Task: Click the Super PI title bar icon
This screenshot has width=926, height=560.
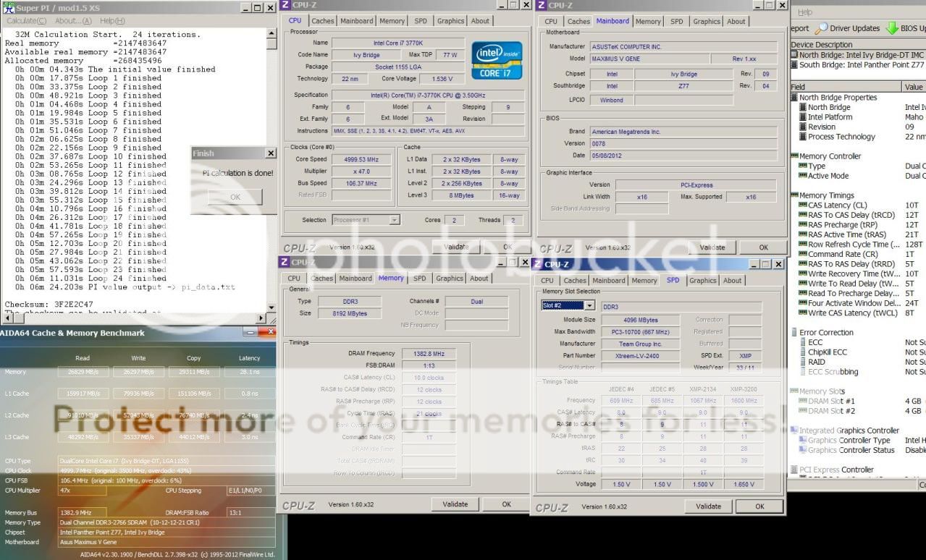Action: (8, 7)
